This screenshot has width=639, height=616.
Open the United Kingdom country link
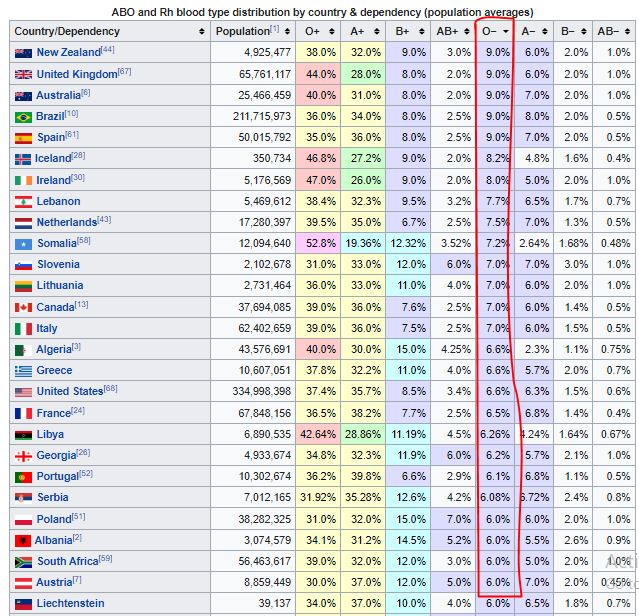[77, 74]
